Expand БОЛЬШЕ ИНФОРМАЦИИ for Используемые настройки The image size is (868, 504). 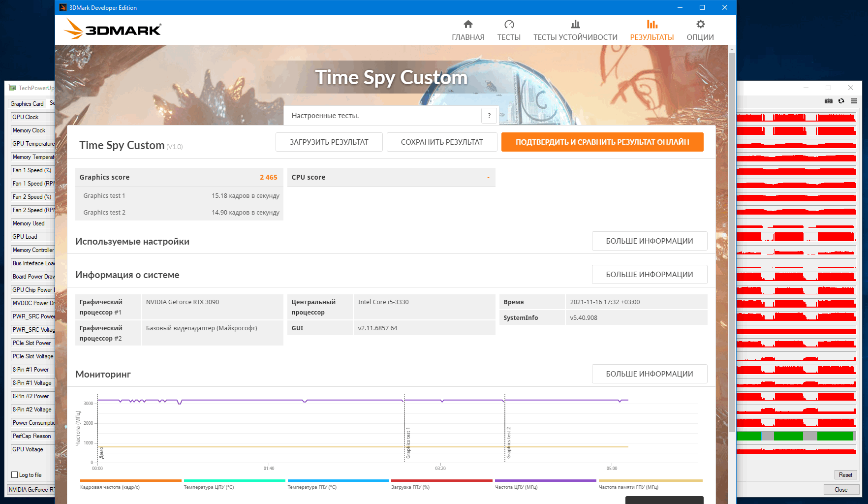[650, 241]
